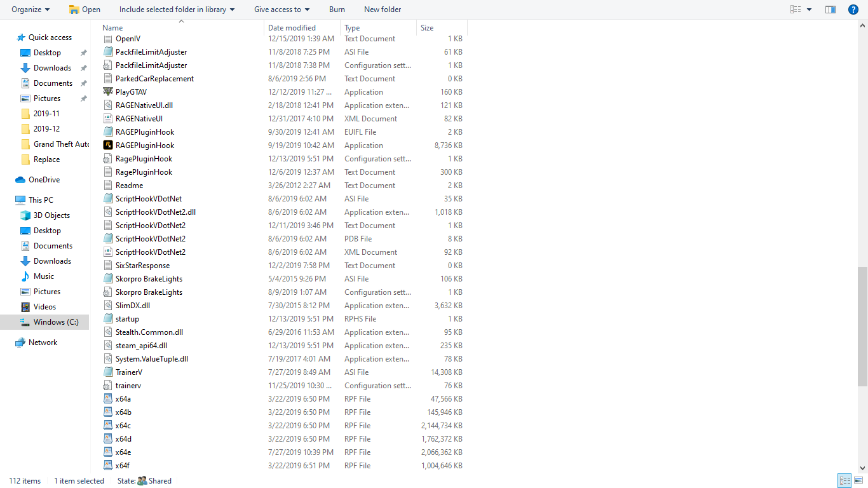Click the x64d RPF file icon
The image size is (868, 488).
pyautogui.click(x=108, y=439)
